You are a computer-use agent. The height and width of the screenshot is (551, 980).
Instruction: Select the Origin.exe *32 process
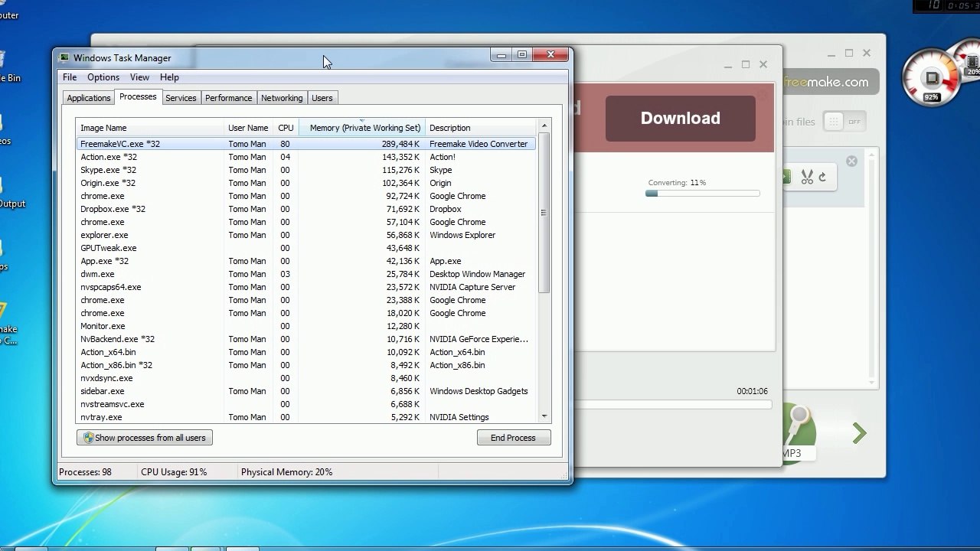point(306,183)
